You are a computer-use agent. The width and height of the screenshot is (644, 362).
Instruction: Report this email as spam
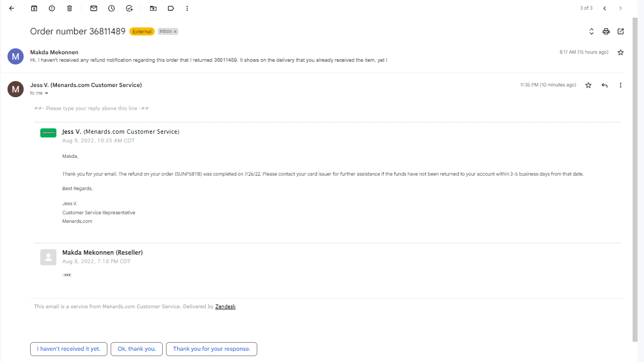coord(52,8)
